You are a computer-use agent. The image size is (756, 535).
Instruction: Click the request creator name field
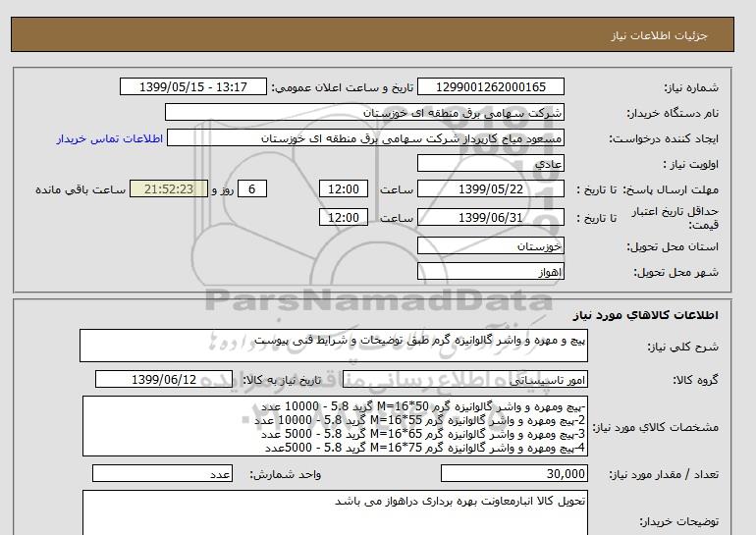pyautogui.click(x=367, y=138)
